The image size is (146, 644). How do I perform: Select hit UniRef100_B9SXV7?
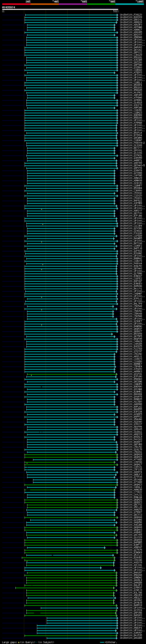coord(131,35)
